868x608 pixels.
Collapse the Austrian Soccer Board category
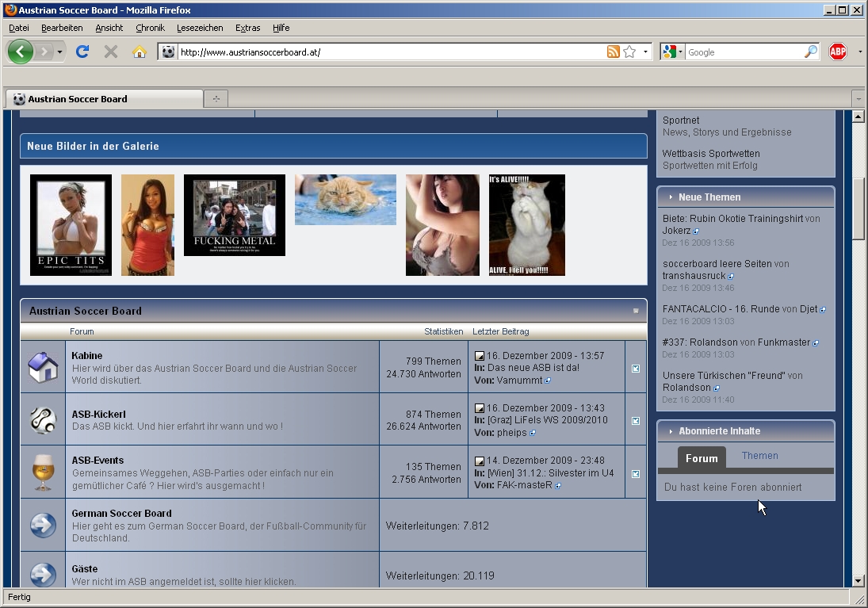[636, 312]
